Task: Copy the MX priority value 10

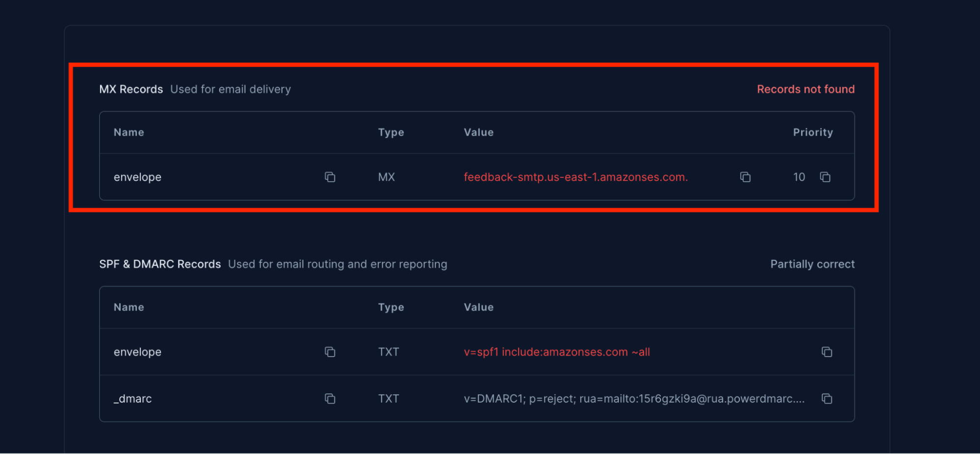Action: coord(825,177)
